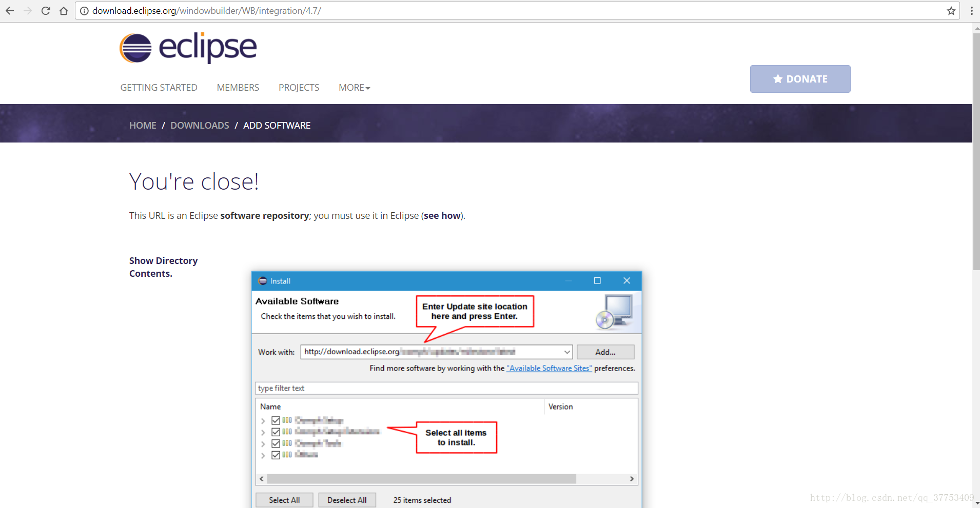Screen dimensions: 980x508
Task: Click the browser forward arrow
Action: tap(28, 11)
